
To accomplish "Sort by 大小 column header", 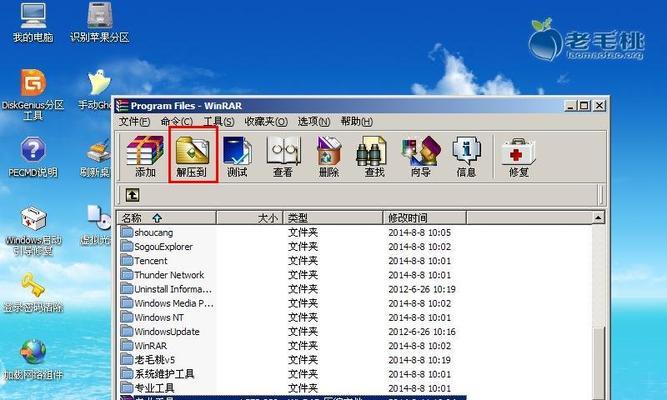I will pos(250,218).
